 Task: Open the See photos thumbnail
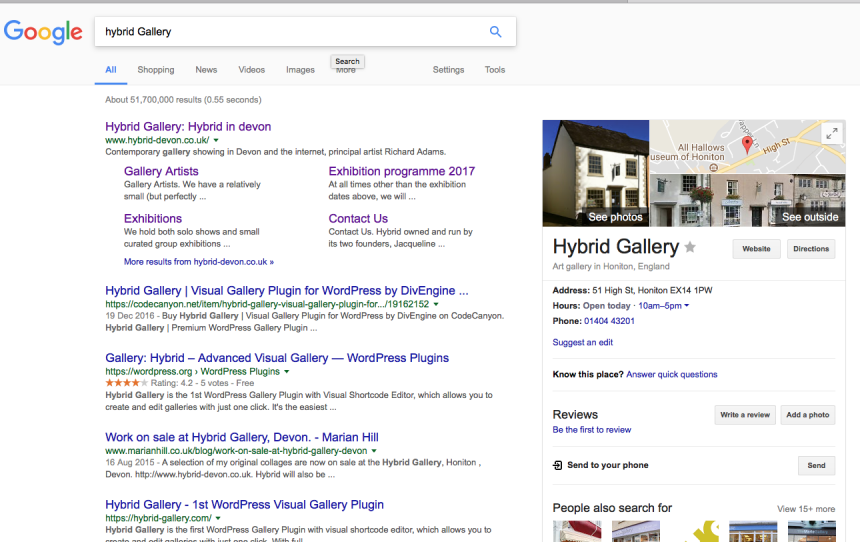pos(596,173)
